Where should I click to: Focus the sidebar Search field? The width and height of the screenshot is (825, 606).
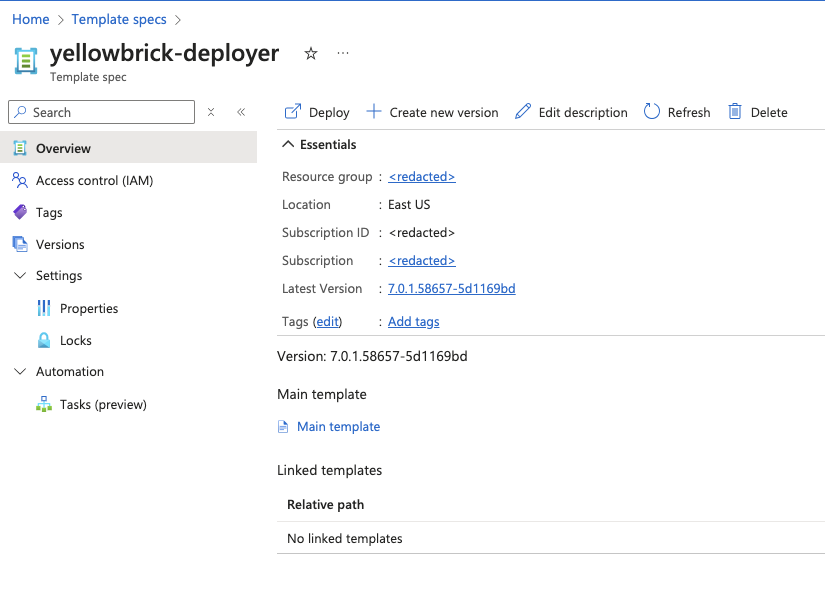click(110, 112)
